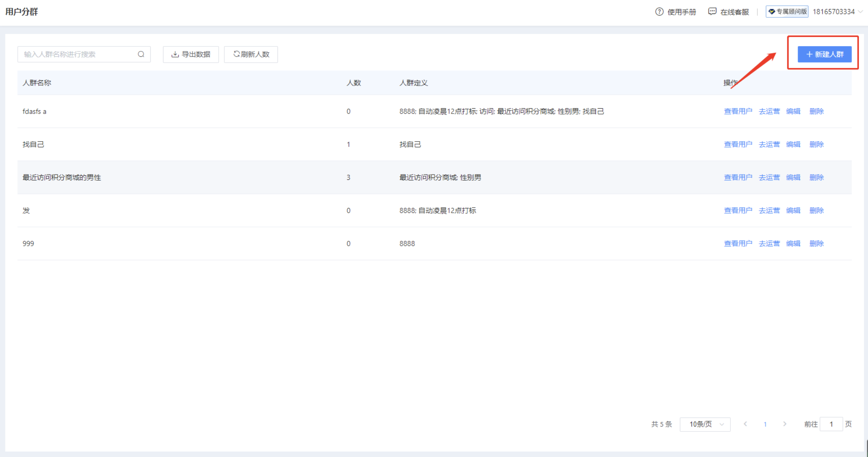Select page 1 in pagination
Screen dimensions: 868x457
pos(765,424)
